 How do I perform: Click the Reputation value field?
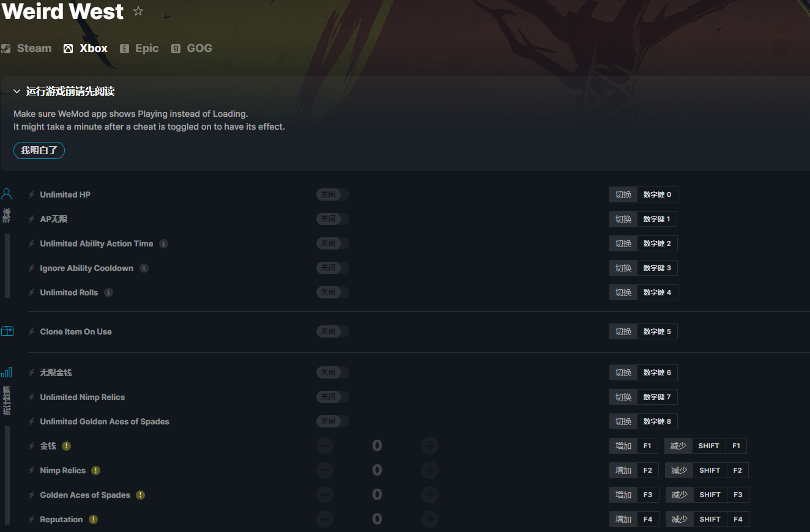coord(377,519)
